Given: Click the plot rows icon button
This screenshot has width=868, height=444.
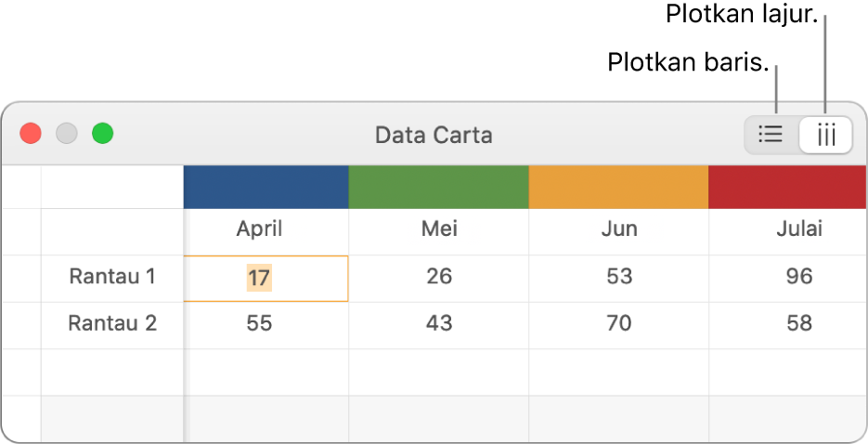Looking at the screenshot, I should (771, 135).
